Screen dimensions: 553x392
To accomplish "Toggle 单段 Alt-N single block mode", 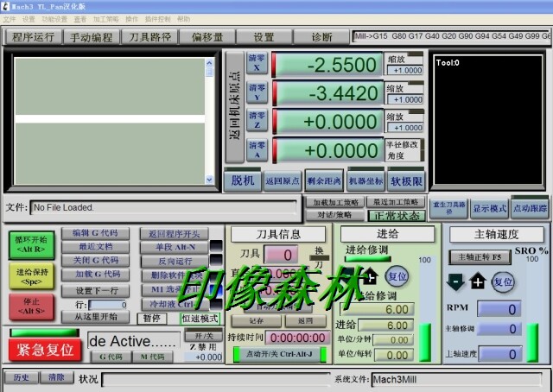I will pos(175,247).
